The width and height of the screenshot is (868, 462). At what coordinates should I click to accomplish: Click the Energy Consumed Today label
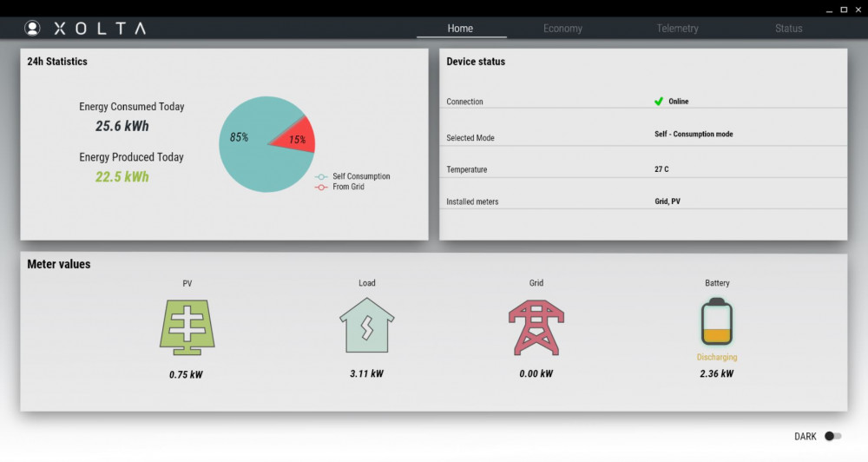click(x=132, y=106)
